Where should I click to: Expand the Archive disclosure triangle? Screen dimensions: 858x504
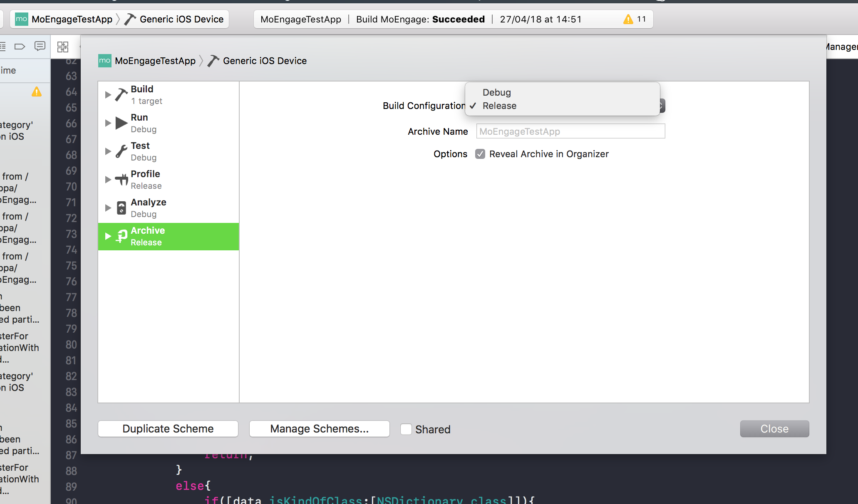[108, 236]
